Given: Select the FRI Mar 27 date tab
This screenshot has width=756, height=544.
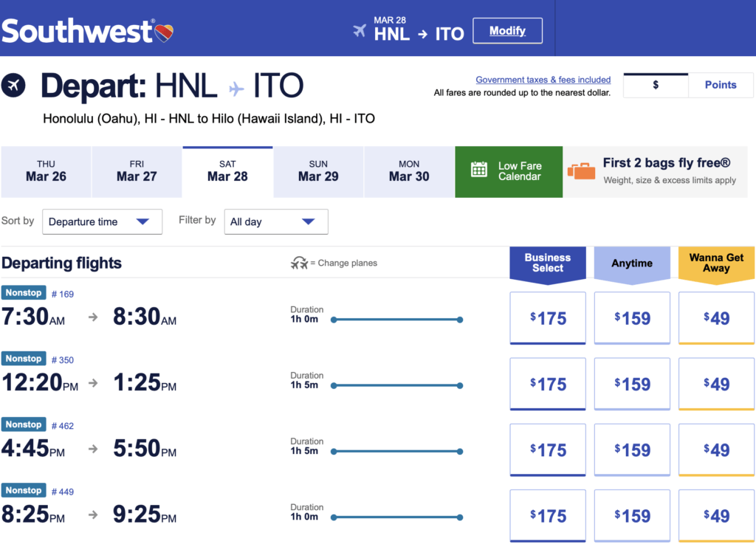Looking at the screenshot, I should click(137, 171).
